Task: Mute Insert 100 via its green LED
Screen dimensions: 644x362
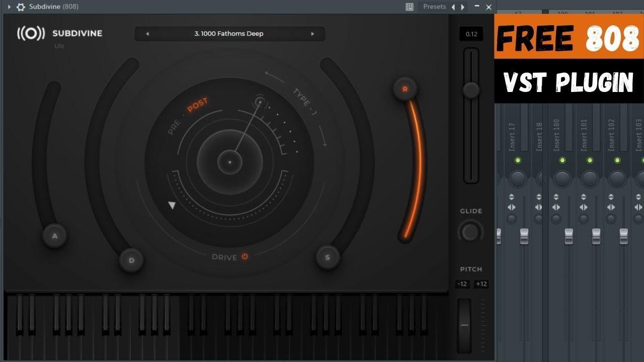Action: pyautogui.click(x=562, y=160)
